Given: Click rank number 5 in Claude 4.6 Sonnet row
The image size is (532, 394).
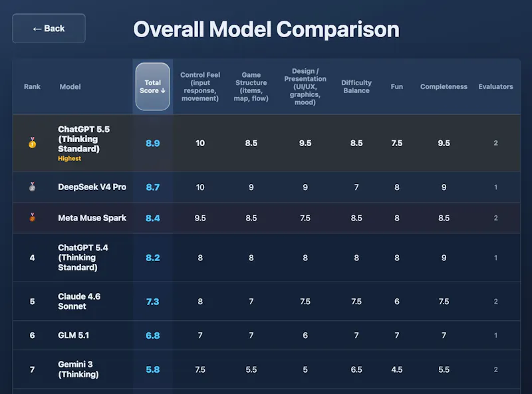Looking at the screenshot, I should coord(32,302).
